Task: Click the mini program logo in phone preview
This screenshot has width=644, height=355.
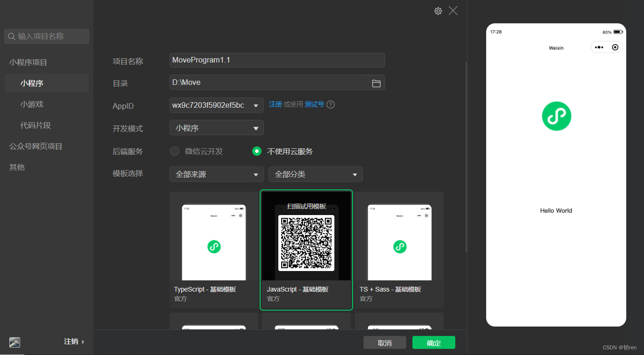Action: pyautogui.click(x=556, y=116)
